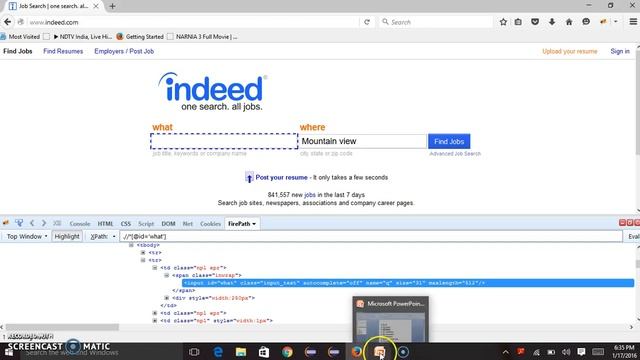Go to the Firefox home page icon

click(569, 22)
